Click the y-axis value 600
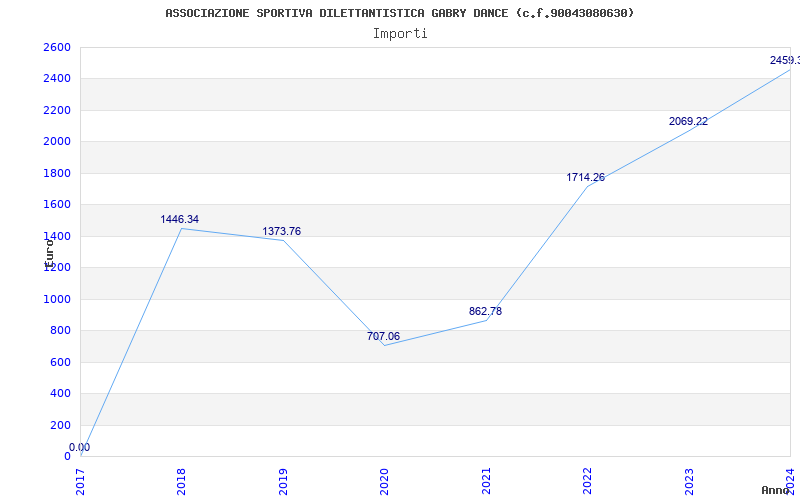This screenshot has height=500, width=800. [61, 362]
